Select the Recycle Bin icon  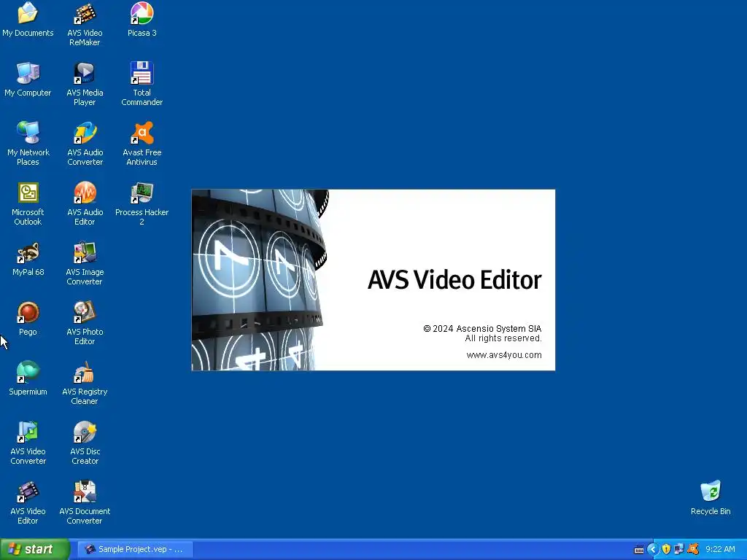pyautogui.click(x=711, y=498)
